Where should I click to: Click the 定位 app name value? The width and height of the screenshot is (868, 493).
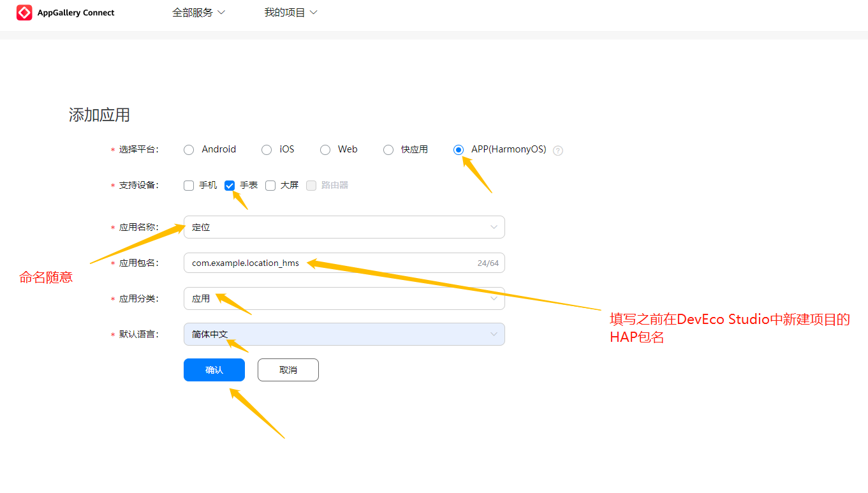201,227
